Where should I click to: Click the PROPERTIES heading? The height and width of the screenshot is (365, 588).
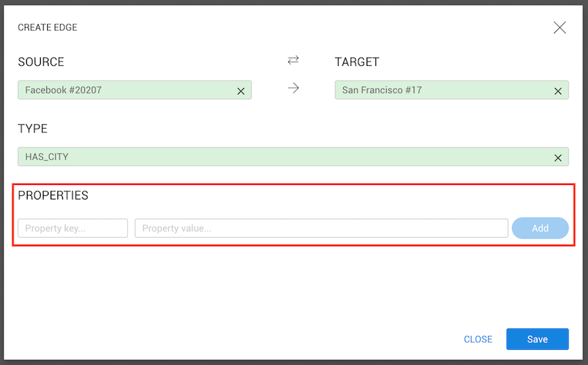click(x=53, y=196)
